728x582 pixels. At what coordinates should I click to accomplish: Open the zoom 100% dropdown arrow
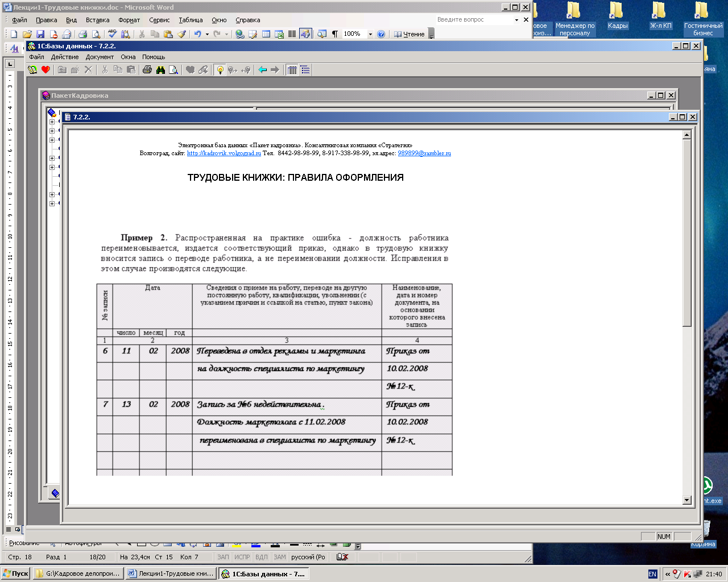370,34
